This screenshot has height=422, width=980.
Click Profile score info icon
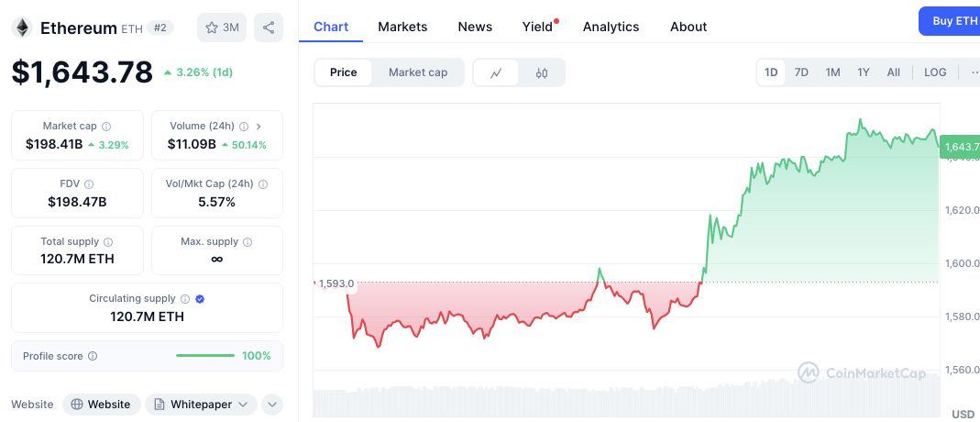(93, 356)
